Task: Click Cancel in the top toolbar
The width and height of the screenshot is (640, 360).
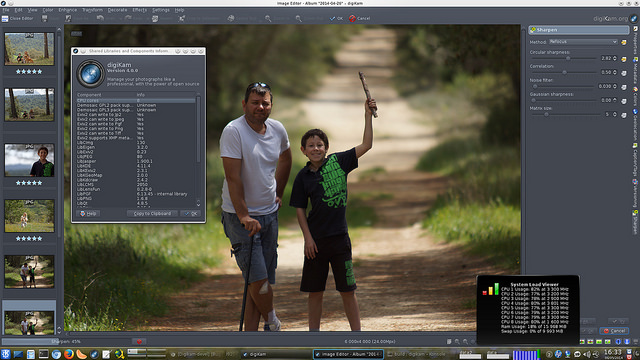Action: (x=360, y=18)
